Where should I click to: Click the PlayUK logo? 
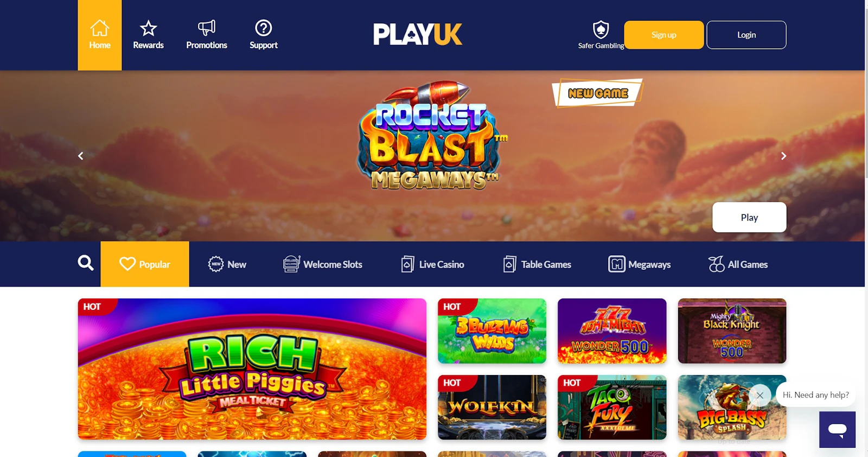point(418,34)
